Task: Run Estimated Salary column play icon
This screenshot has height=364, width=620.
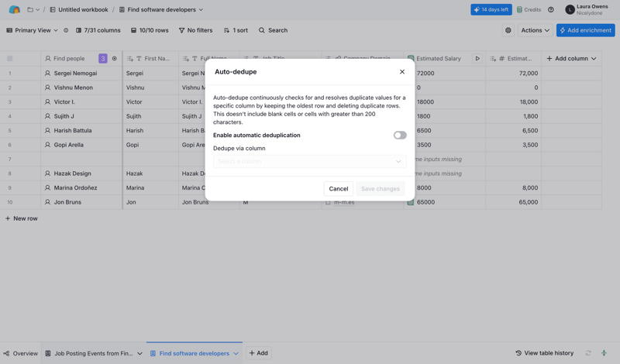Action: coord(477,59)
